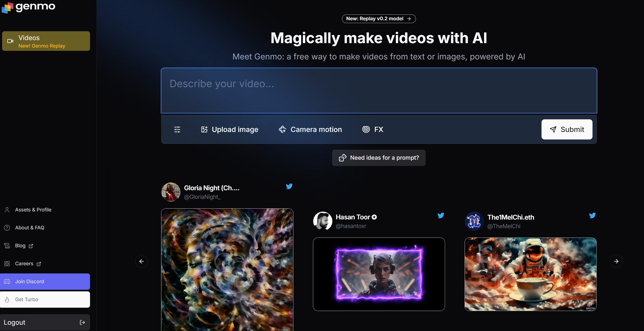Click The1MelChi.eth's Twitter bird icon
This screenshot has width=644, height=331.
click(592, 215)
